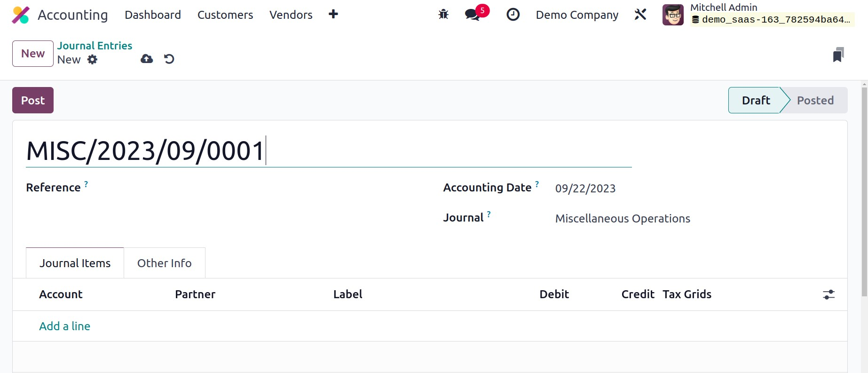Click the Add a line link
The width and height of the screenshot is (868, 373).
[64, 326]
